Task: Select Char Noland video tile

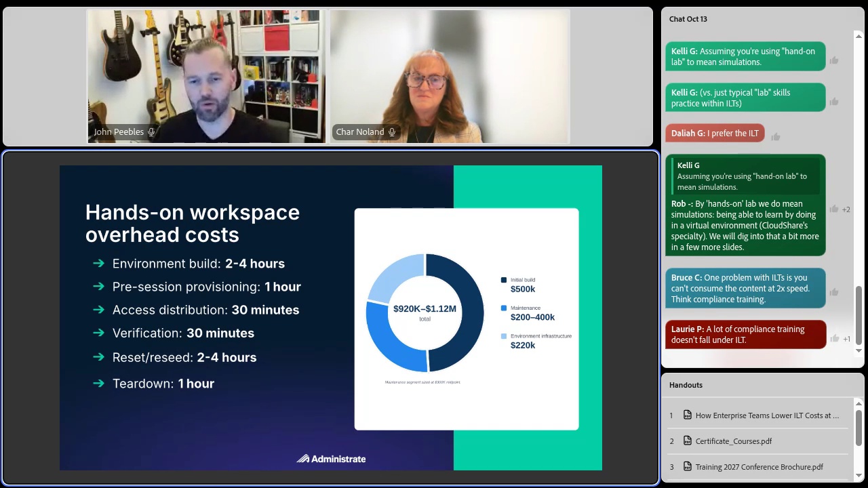Action: pyautogui.click(x=450, y=76)
